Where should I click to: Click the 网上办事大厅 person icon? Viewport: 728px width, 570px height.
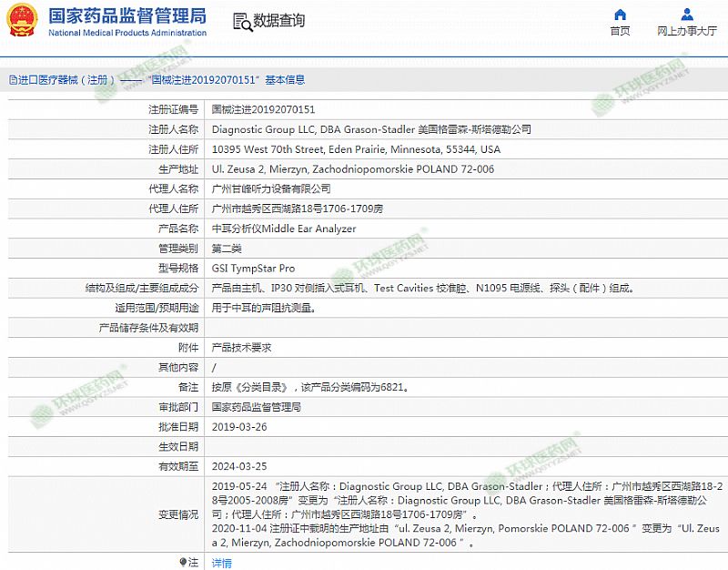pyautogui.click(x=687, y=15)
